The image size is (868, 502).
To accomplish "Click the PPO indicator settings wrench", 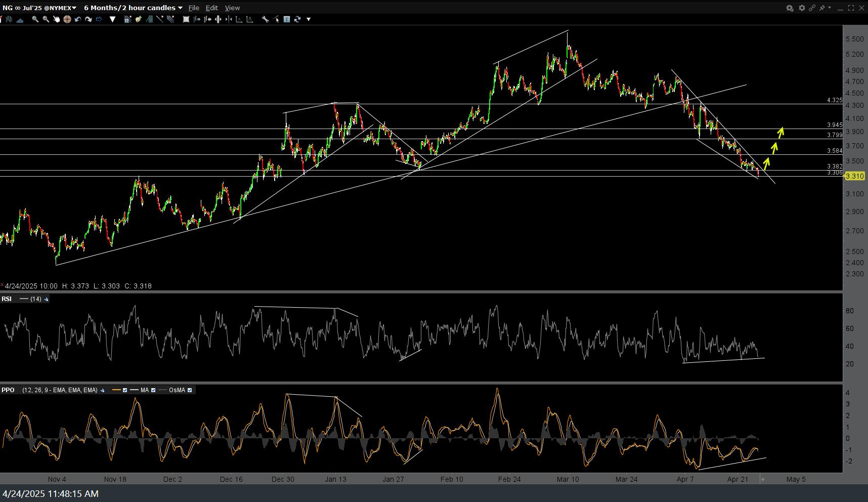I will coord(103,390).
